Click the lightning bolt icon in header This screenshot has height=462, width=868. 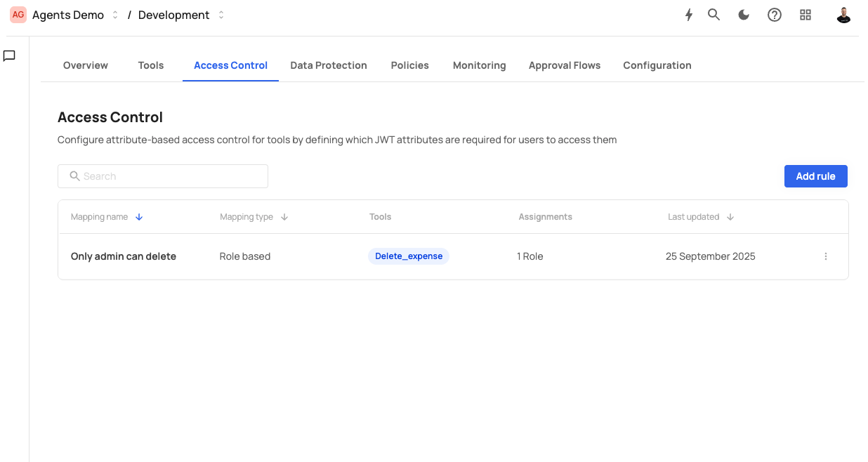click(689, 15)
